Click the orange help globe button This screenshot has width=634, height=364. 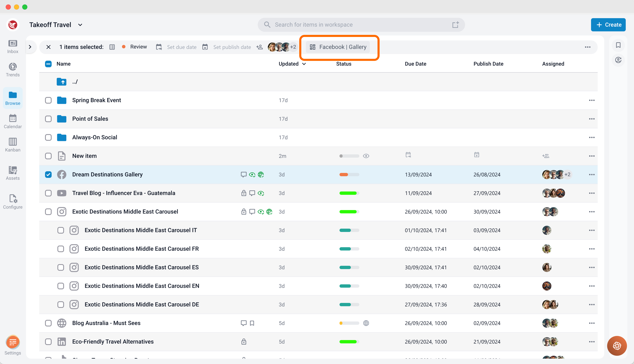point(617,346)
